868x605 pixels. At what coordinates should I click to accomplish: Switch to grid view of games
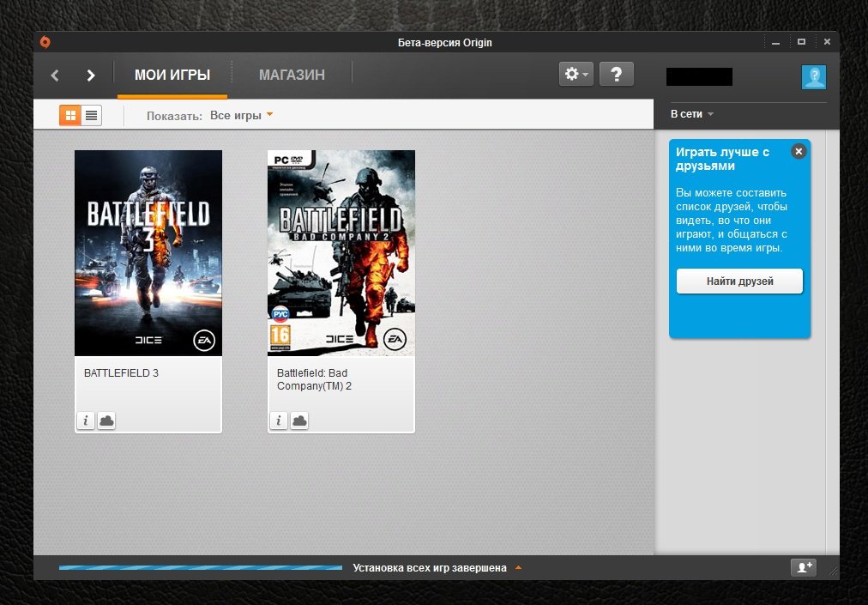coord(70,115)
